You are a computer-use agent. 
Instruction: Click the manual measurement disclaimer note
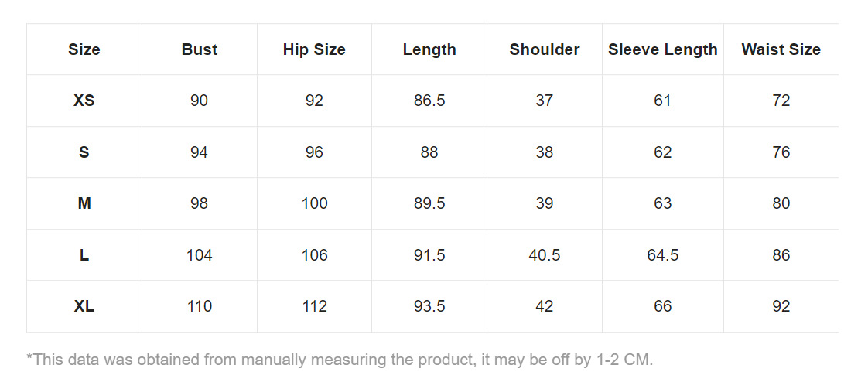click(x=340, y=360)
